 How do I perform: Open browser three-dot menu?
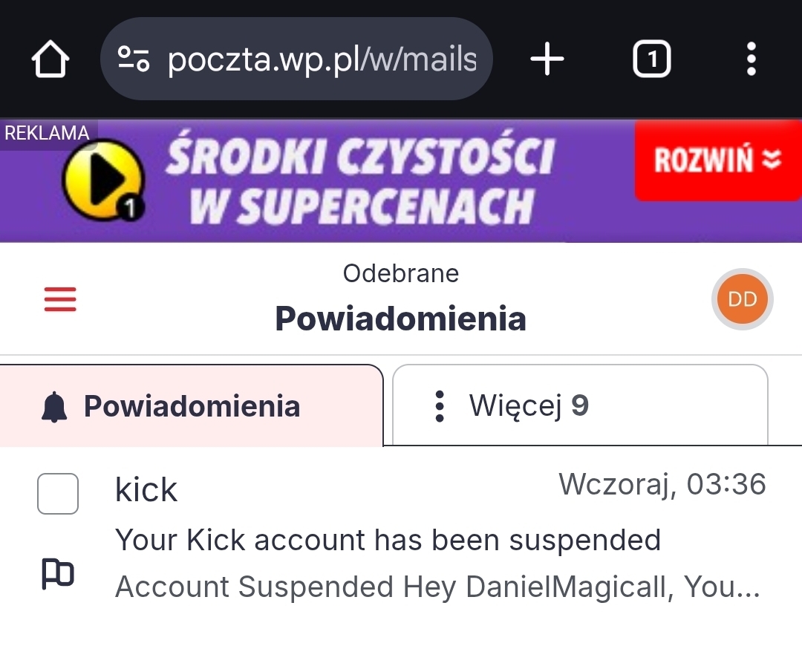pos(751,59)
